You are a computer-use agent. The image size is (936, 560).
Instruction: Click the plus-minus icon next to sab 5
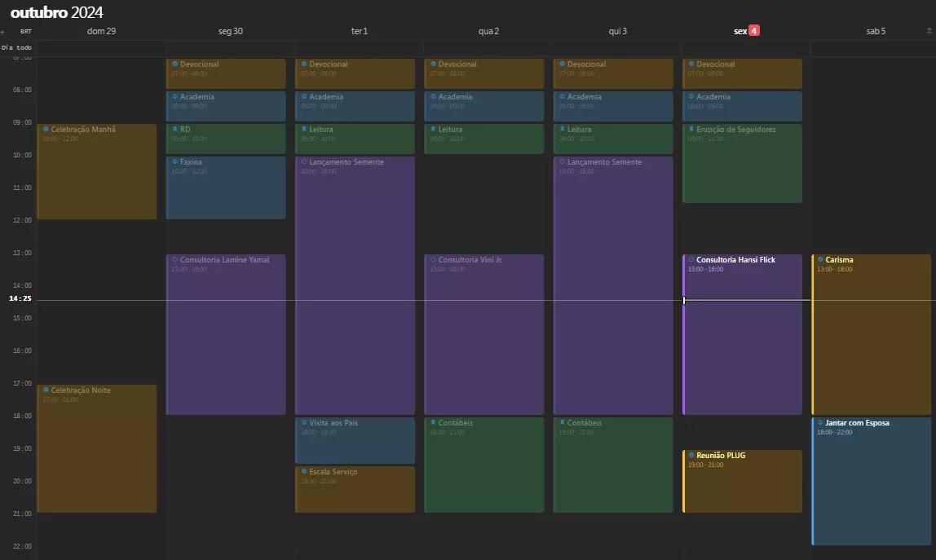coord(929,31)
